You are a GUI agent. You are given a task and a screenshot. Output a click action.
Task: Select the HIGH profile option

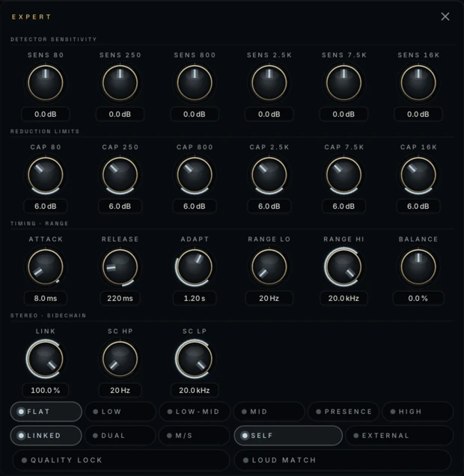[418, 412]
